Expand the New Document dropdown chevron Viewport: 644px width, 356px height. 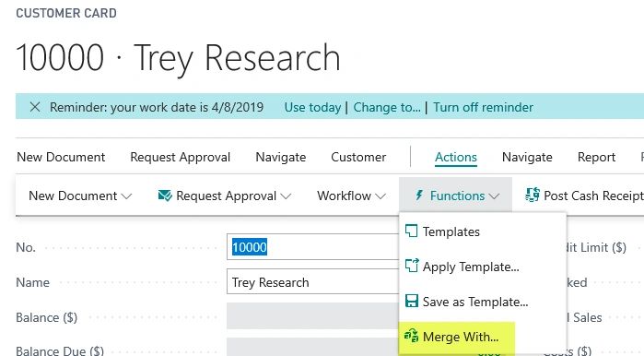click(x=127, y=196)
